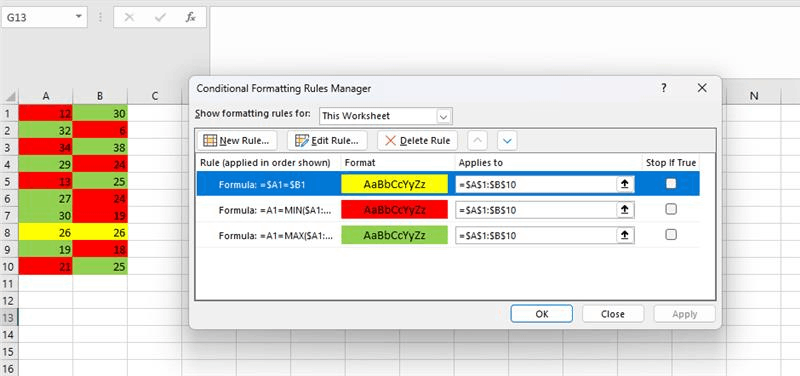Image resolution: width=800 pixels, height=376 pixels.
Task: Click yellow cell B8 containing 26
Action: [100, 232]
